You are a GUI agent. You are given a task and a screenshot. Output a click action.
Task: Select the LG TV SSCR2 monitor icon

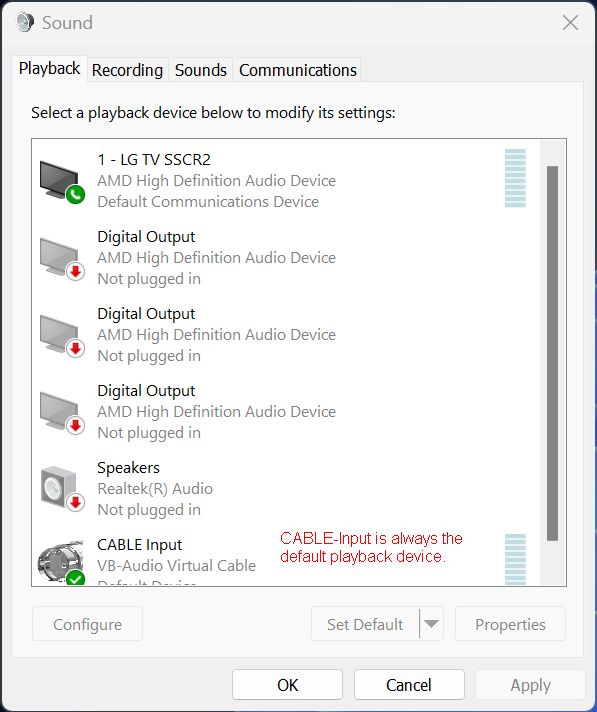click(61, 182)
